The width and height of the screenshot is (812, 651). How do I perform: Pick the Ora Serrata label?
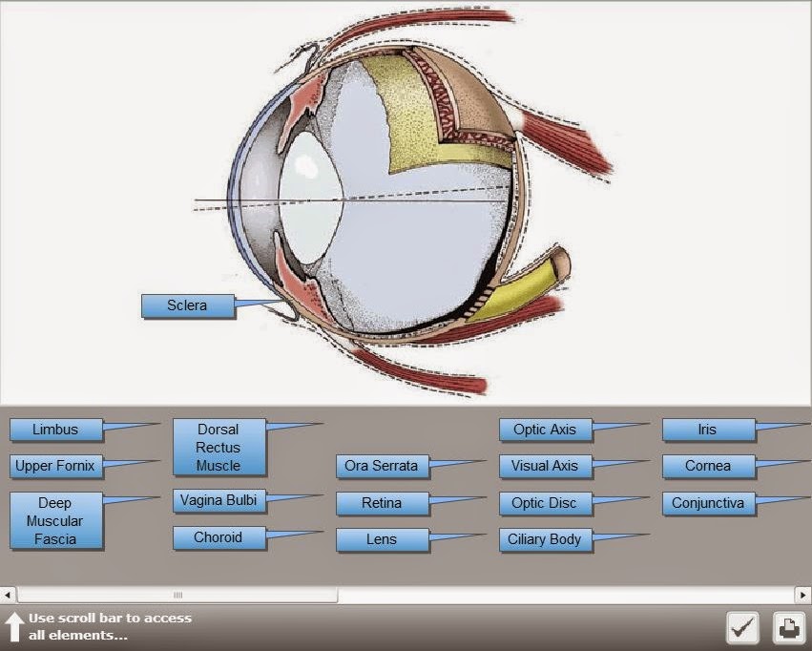pos(381,466)
